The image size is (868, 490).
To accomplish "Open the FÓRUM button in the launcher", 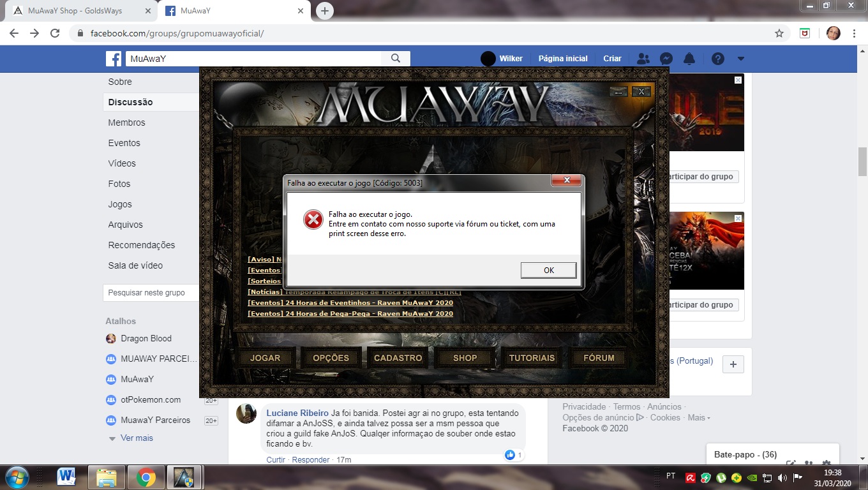I will 599,358.
